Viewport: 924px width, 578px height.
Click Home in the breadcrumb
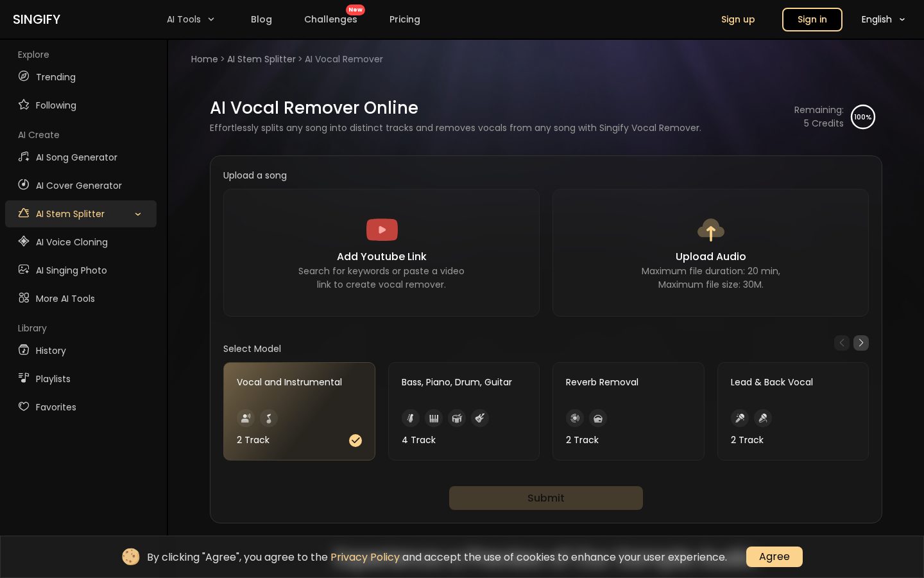click(x=205, y=59)
